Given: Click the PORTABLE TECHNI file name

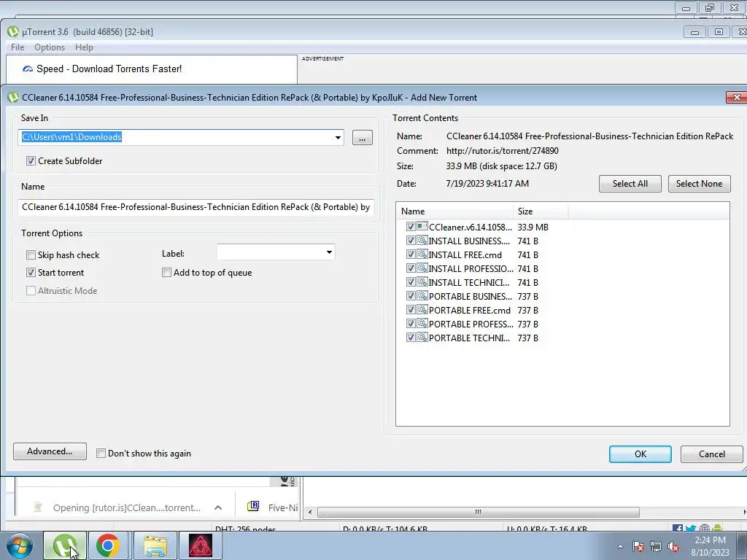Looking at the screenshot, I should point(469,338).
